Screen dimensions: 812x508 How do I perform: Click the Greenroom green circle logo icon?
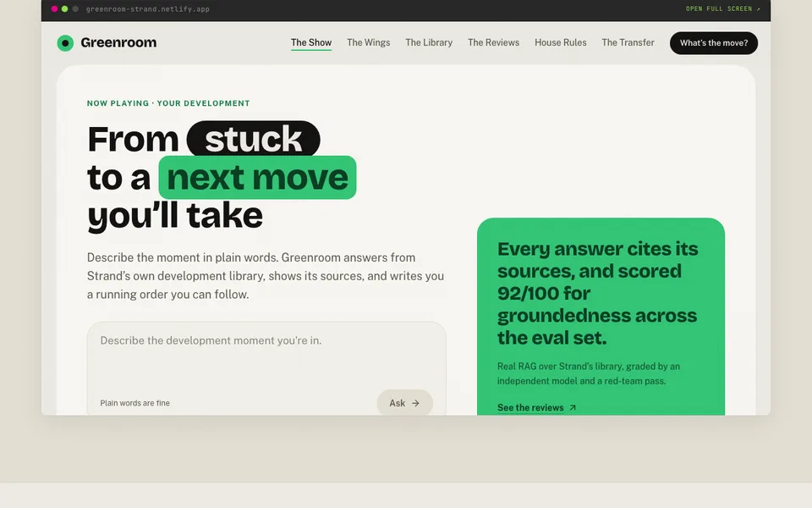click(65, 43)
